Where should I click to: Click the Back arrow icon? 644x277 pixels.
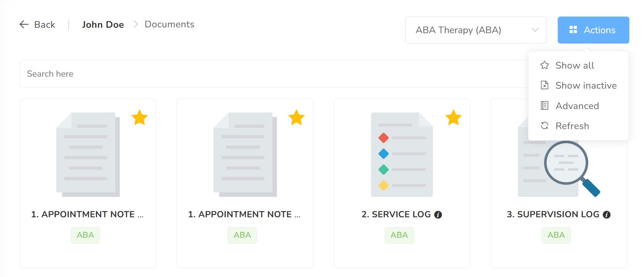tap(24, 25)
